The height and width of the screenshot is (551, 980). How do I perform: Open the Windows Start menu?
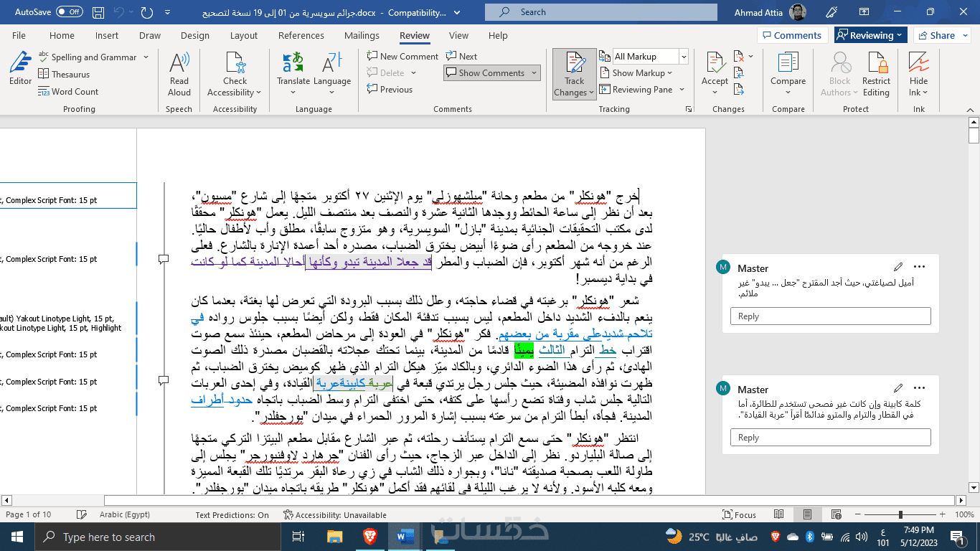(17, 537)
